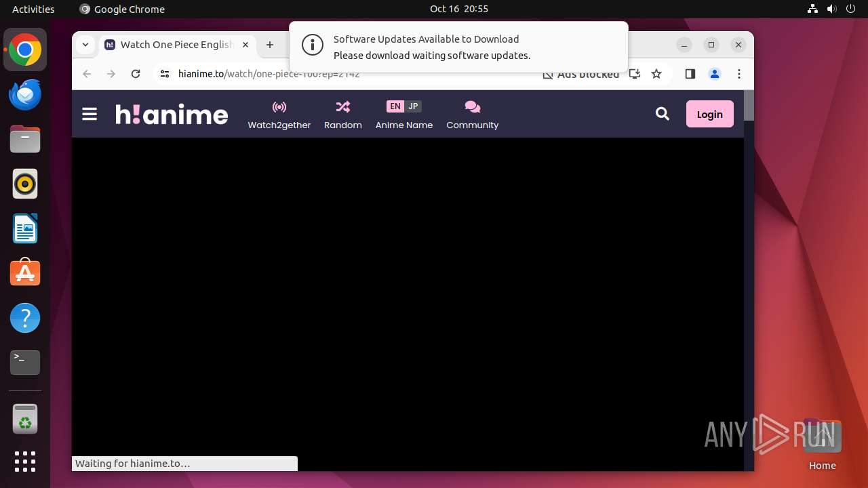Open Ubuntu Software from dock
Viewport: 868px width, 488px height.
(x=25, y=273)
